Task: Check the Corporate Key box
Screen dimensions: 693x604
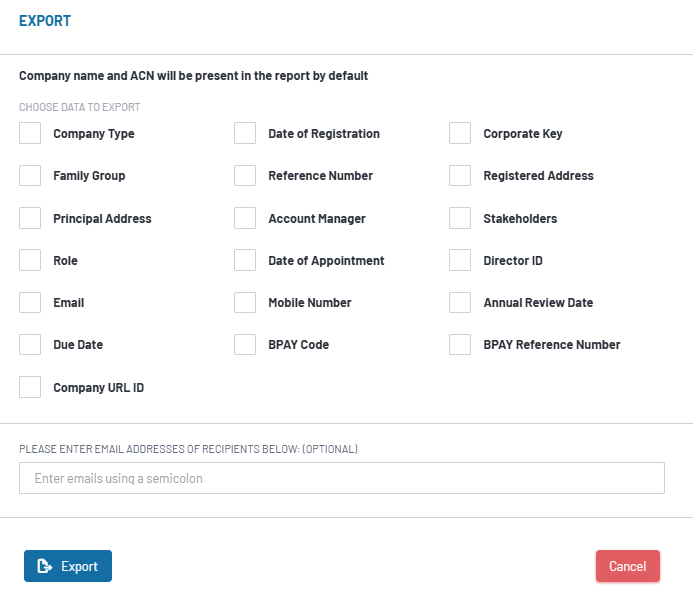Action: [x=460, y=133]
